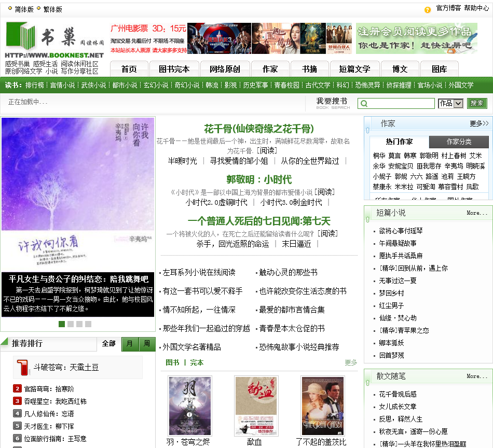The width and height of the screenshot is (493, 448).
Task: Show 全部 recommended rankings
Action: click(x=109, y=344)
